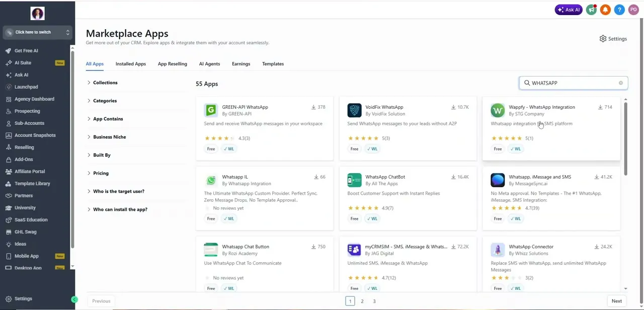Click the app list vertical scrollbar
Image resolution: width=644 pixels, height=310 pixels.
pyautogui.click(x=626, y=139)
